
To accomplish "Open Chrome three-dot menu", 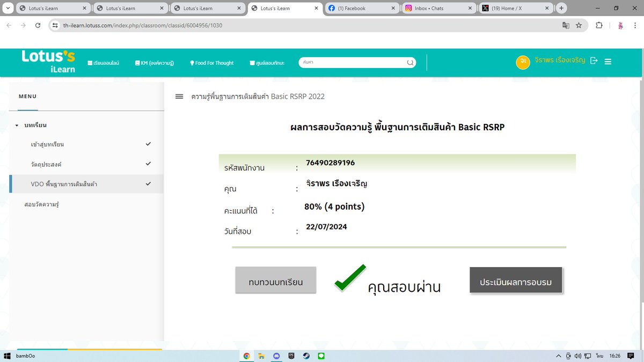I will (635, 25).
